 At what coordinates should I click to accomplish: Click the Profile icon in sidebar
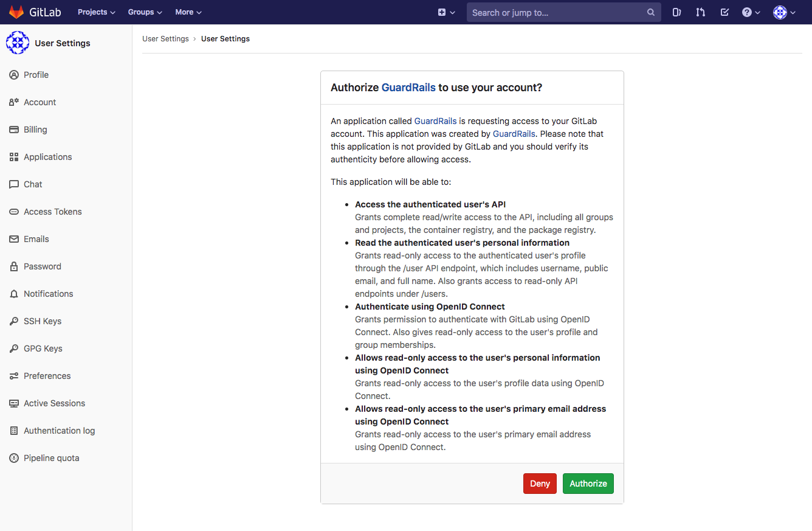(14, 75)
